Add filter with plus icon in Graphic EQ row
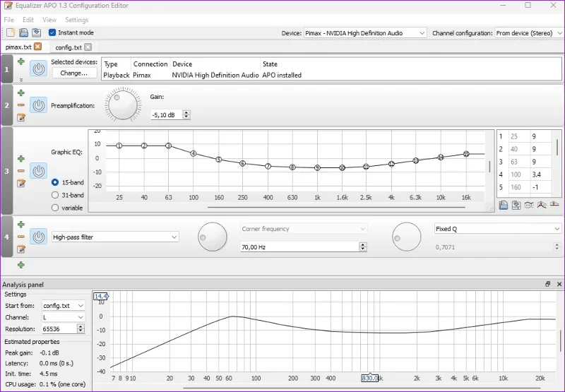The image size is (565, 392). pos(21,158)
